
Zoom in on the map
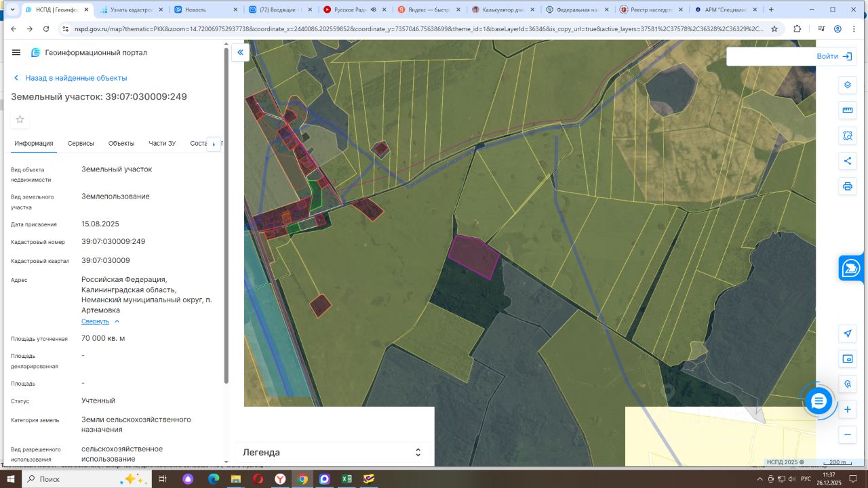pos(847,410)
